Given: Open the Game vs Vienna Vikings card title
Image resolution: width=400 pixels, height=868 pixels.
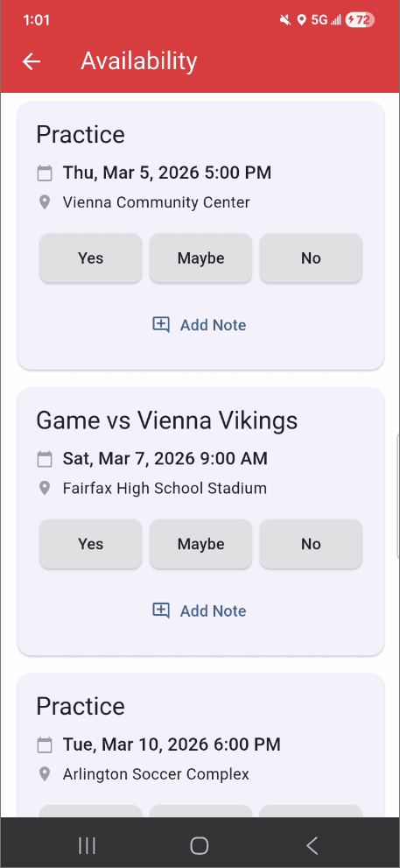Looking at the screenshot, I should 167,420.
